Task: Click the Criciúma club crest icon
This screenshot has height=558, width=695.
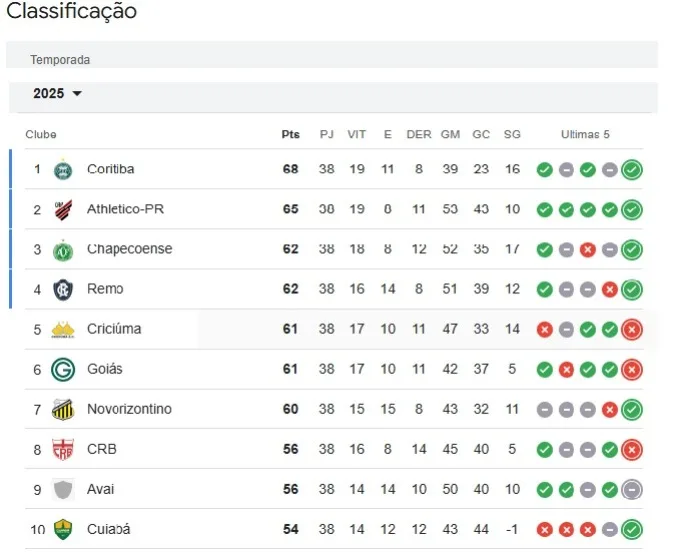Action: [x=63, y=329]
